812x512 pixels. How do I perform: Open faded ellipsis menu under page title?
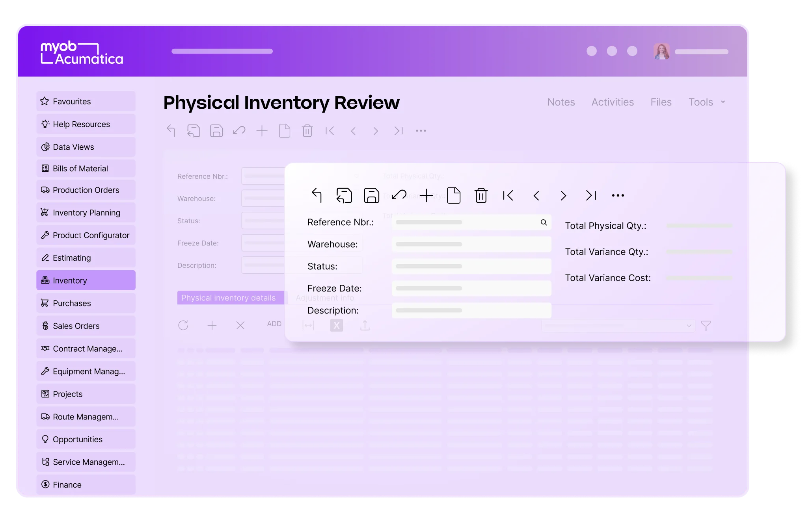421,131
